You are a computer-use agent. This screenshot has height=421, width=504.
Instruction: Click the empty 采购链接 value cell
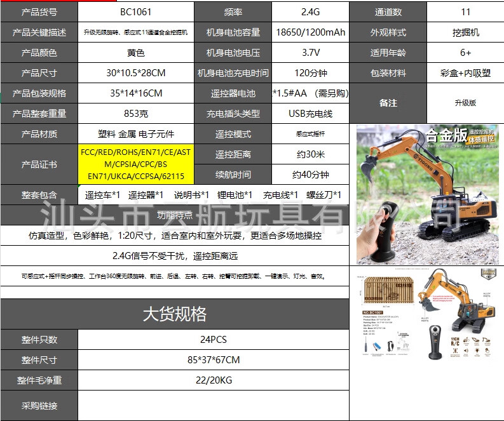click(x=214, y=406)
